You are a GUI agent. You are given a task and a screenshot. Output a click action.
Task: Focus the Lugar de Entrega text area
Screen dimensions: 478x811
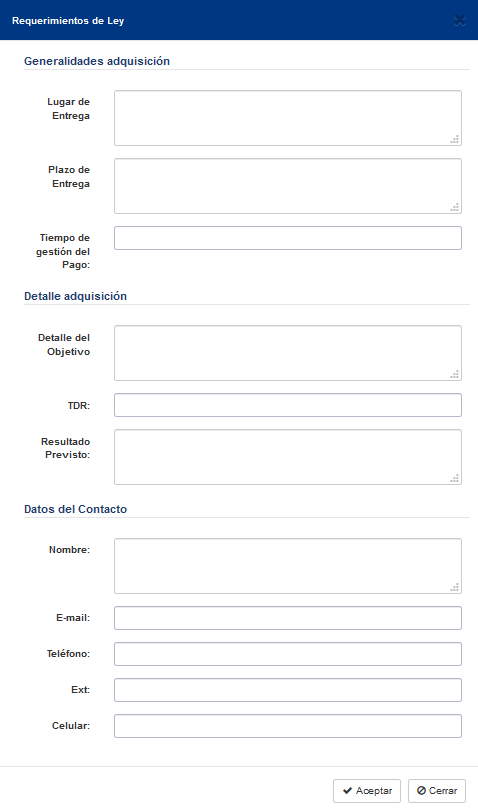click(x=288, y=118)
